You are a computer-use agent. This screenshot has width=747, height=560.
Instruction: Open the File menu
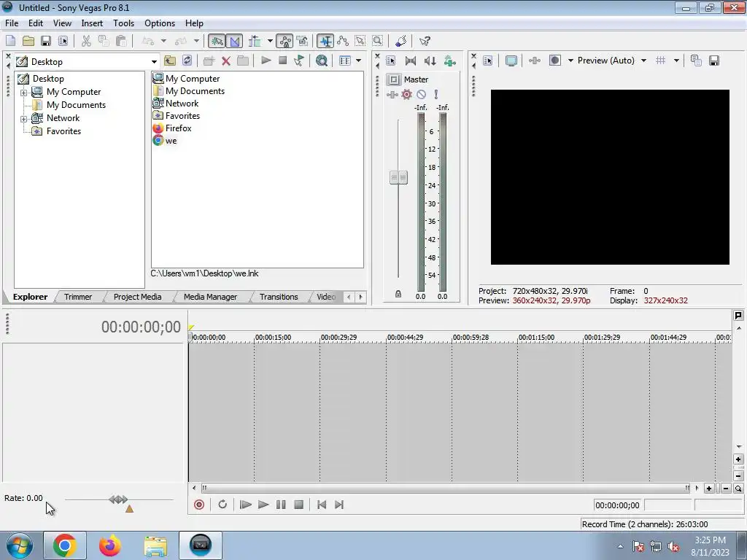coord(12,23)
